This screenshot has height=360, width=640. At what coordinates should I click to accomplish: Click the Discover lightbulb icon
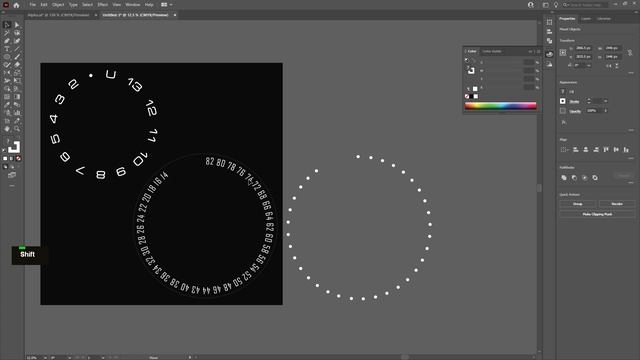point(556,5)
